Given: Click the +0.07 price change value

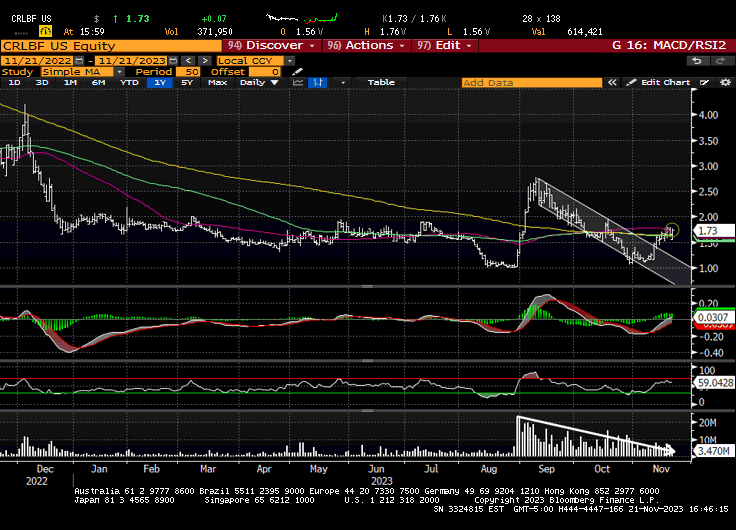Looking at the screenshot, I should coord(214,19).
